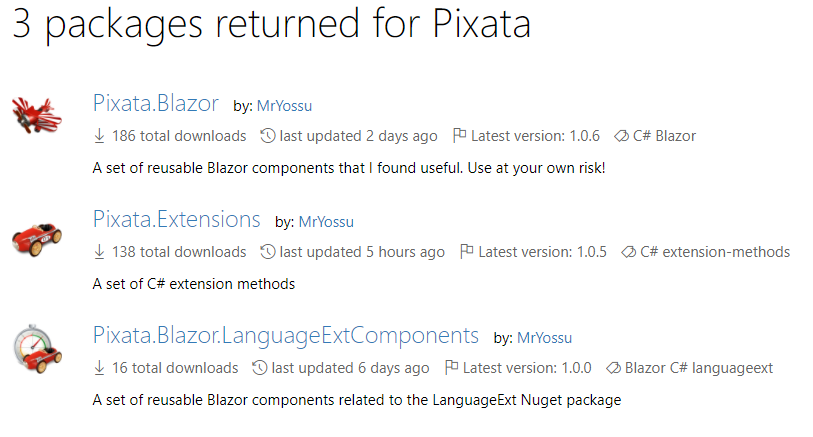Click the tag icon beside C# extension-methods
Screen dimensions: 813x437
pyautogui.click(x=628, y=252)
